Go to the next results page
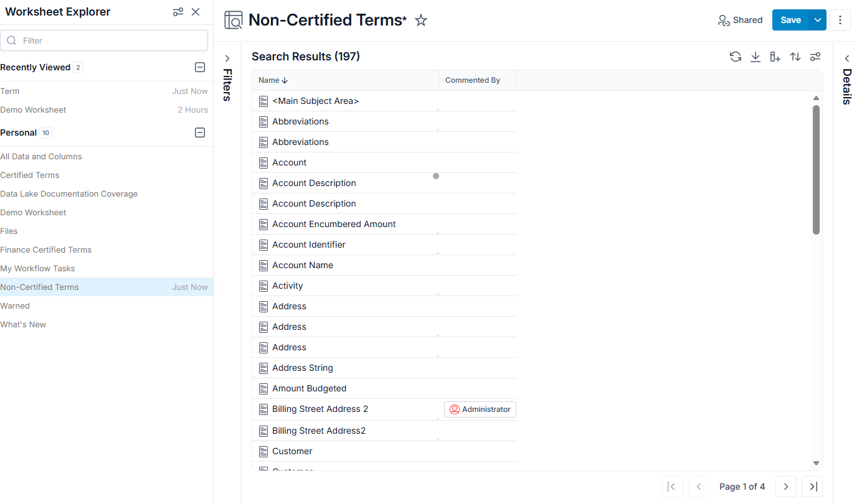The image size is (857, 504). coord(786,487)
